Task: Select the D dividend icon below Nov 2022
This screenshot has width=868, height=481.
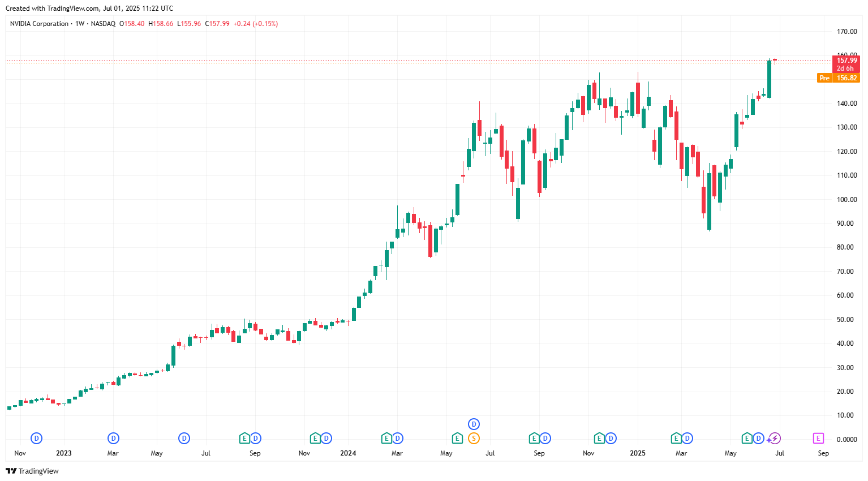Action: (36, 438)
